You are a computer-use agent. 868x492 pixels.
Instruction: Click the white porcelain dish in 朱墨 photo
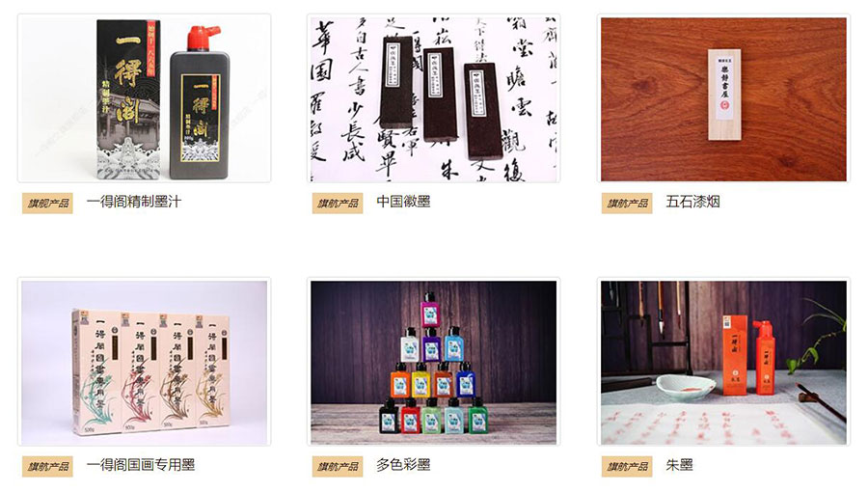tap(685, 386)
